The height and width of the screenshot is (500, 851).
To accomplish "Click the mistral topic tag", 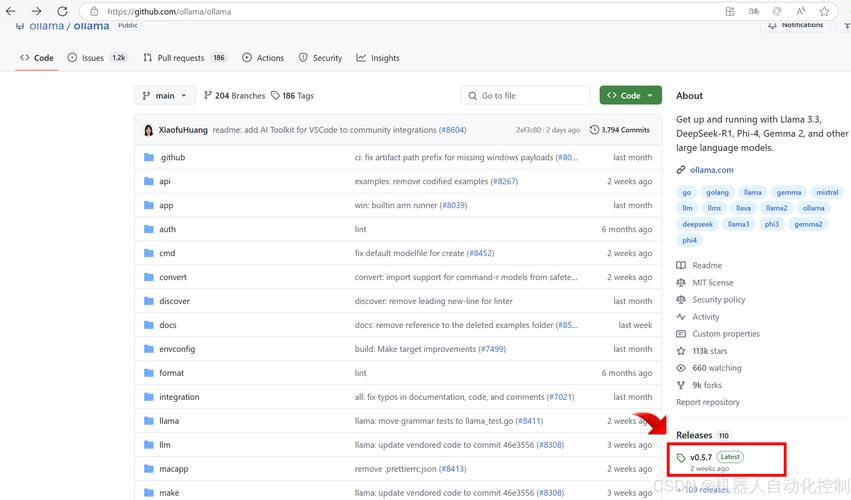I will click(827, 192).
